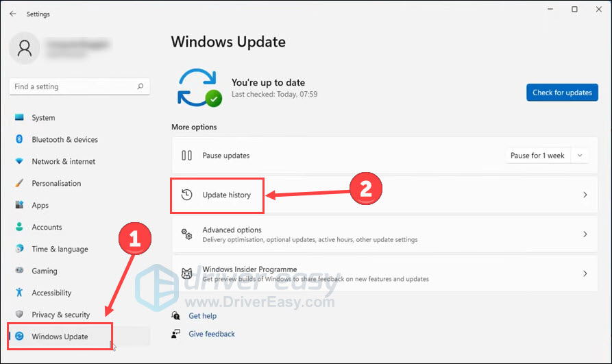This screenshot has width=612, height=364.
Task: Click the Time & language globe icon
Action: click(x=19, y=248)
